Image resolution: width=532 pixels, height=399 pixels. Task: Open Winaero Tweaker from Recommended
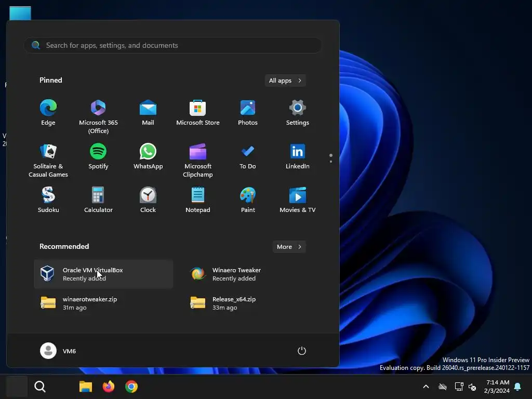[253, 274]
